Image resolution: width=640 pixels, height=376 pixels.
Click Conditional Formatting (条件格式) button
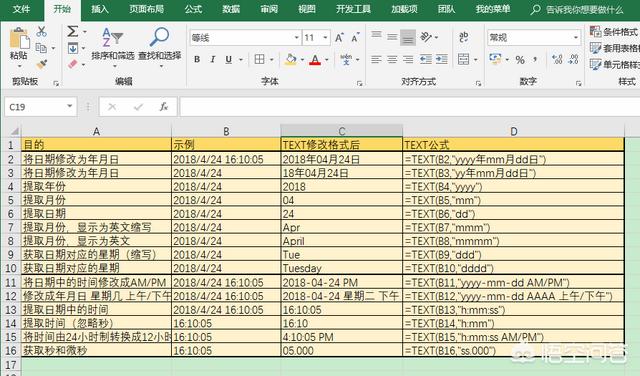[x=614, y=31]
